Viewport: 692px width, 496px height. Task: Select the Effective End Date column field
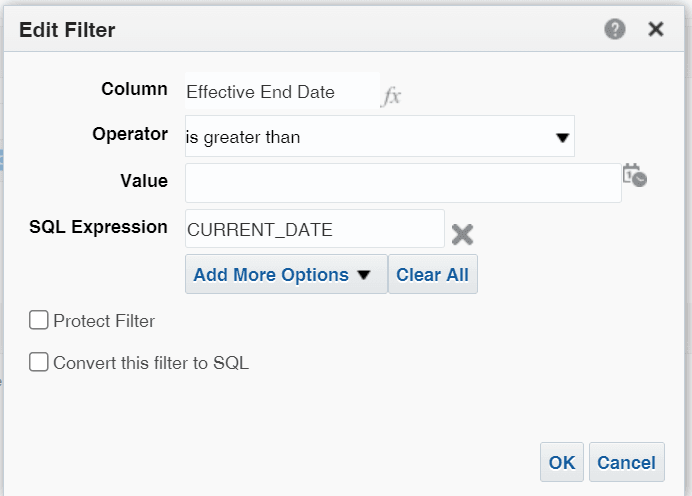point(281,92)
